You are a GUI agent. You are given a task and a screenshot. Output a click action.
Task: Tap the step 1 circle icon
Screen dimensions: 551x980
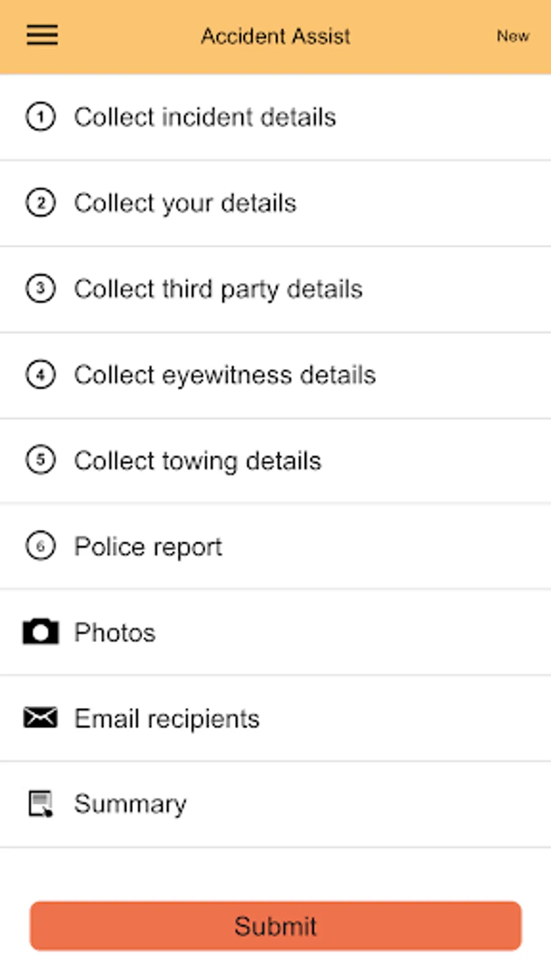(40, 117)
